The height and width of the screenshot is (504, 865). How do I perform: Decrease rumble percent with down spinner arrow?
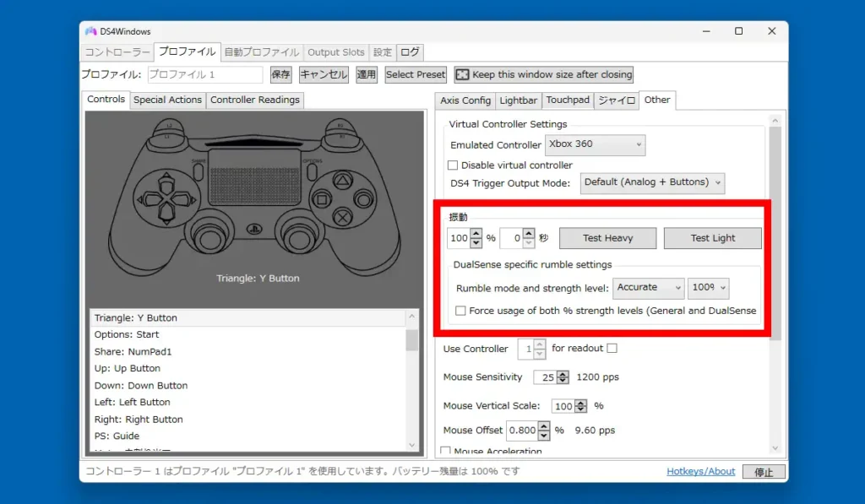point(476,242)
